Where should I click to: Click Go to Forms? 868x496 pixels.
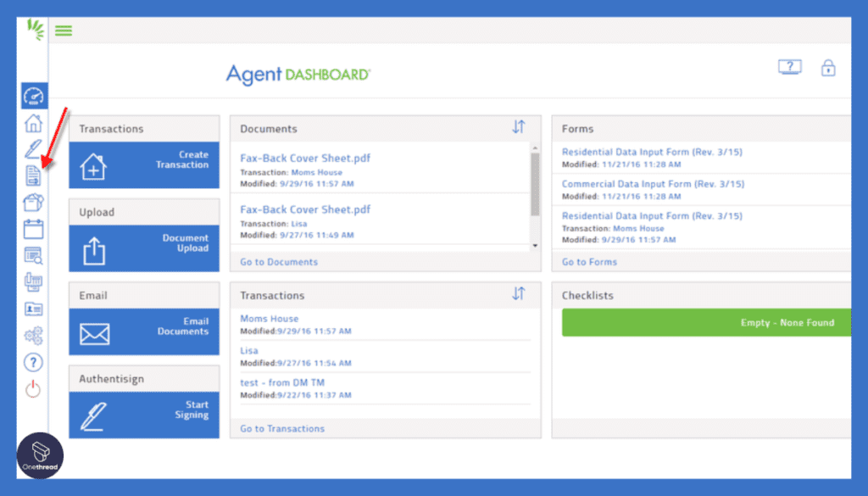pyautogui.click(x=589, y=262)
